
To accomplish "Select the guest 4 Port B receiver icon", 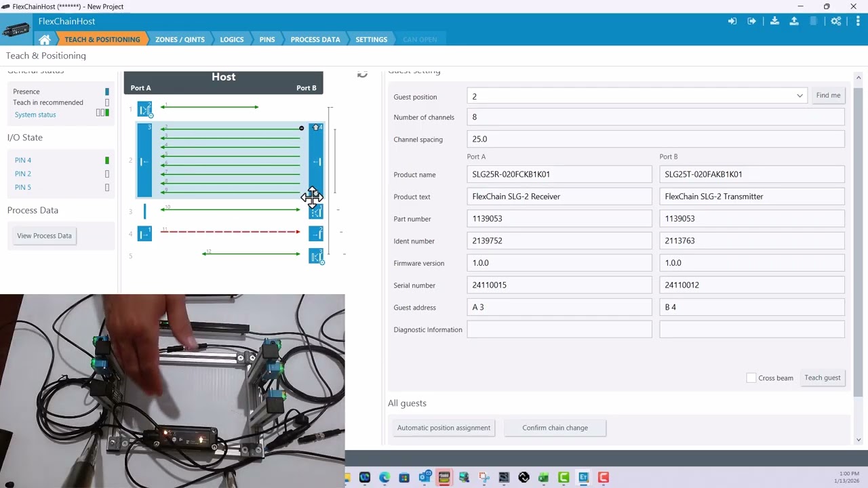I will click(x=316, y=234).
